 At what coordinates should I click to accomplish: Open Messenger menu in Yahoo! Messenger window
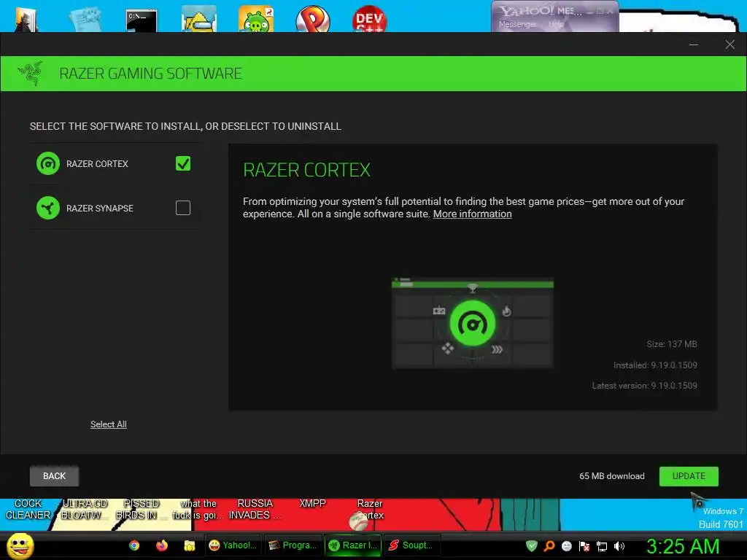[517, 24]
